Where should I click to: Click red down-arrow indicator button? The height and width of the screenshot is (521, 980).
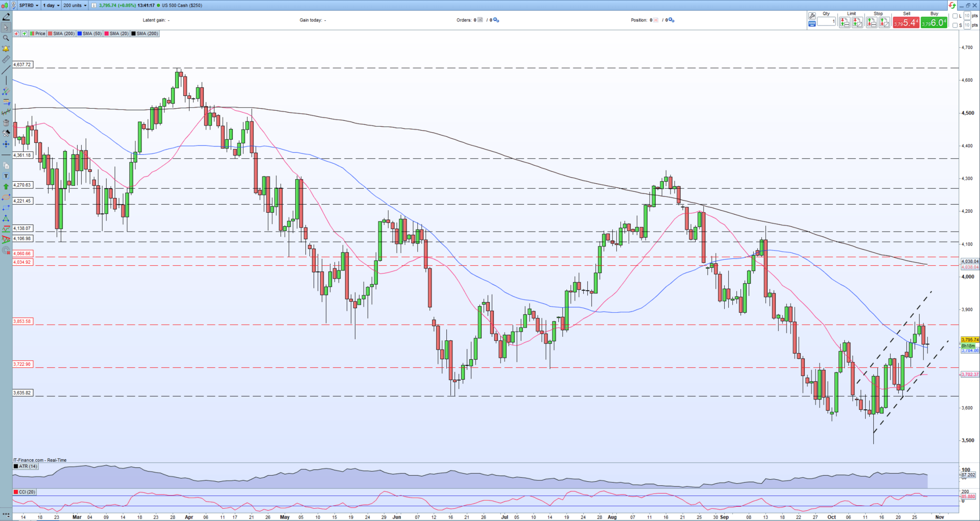click(17, 34)
